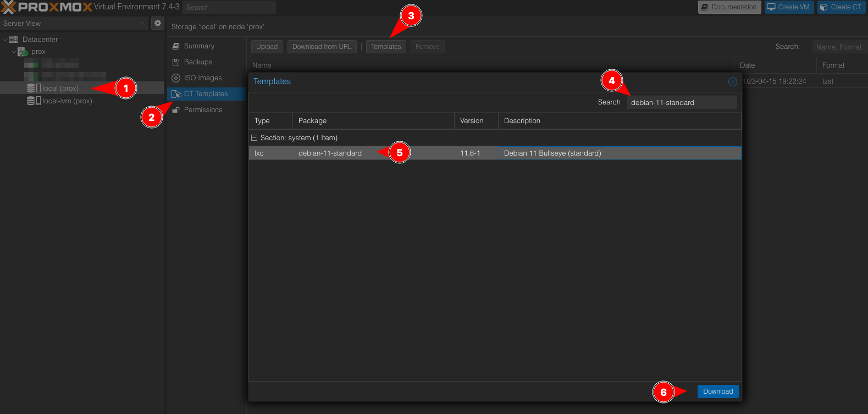Click the Download button in dialog
Screen dimensions: 868x414
(718, 391)
